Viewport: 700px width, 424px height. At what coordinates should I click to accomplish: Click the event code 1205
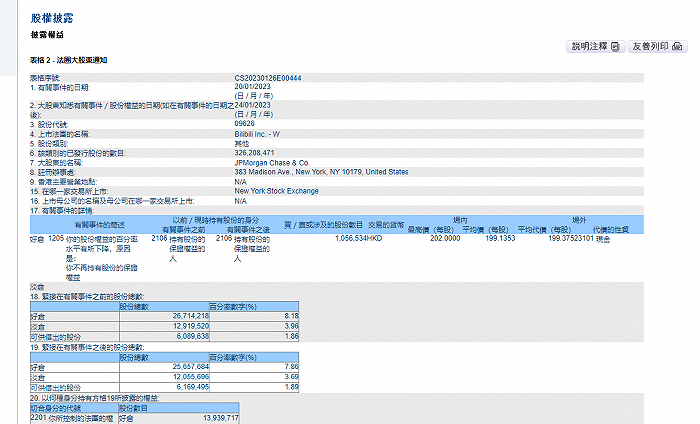click(x=56, y=239)
